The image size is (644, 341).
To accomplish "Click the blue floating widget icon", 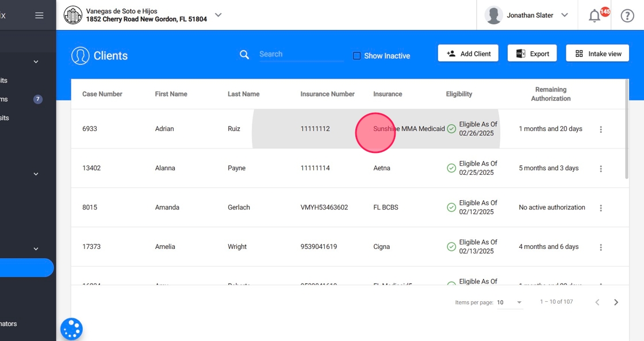I will coord(72,329).
